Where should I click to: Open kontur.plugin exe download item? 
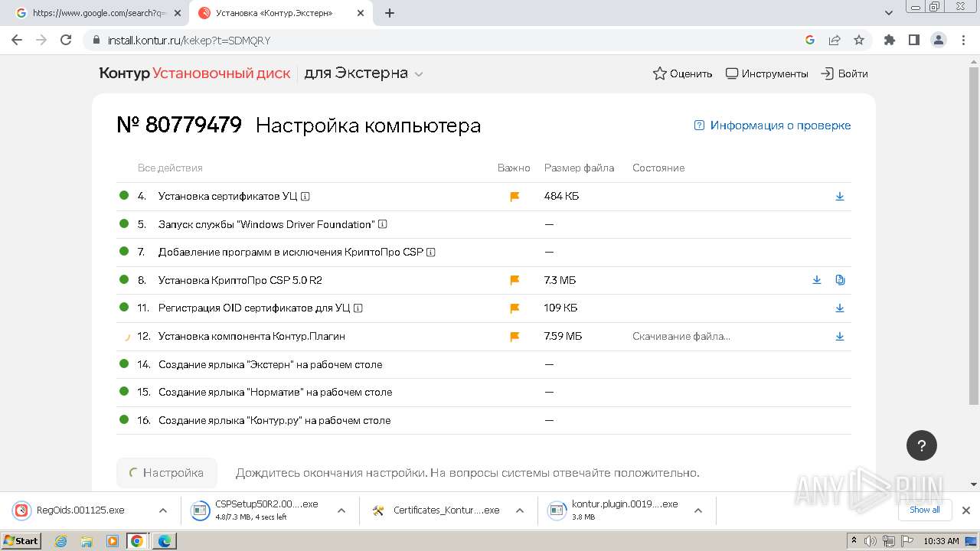pyautogui.click(x=616, y=510)
